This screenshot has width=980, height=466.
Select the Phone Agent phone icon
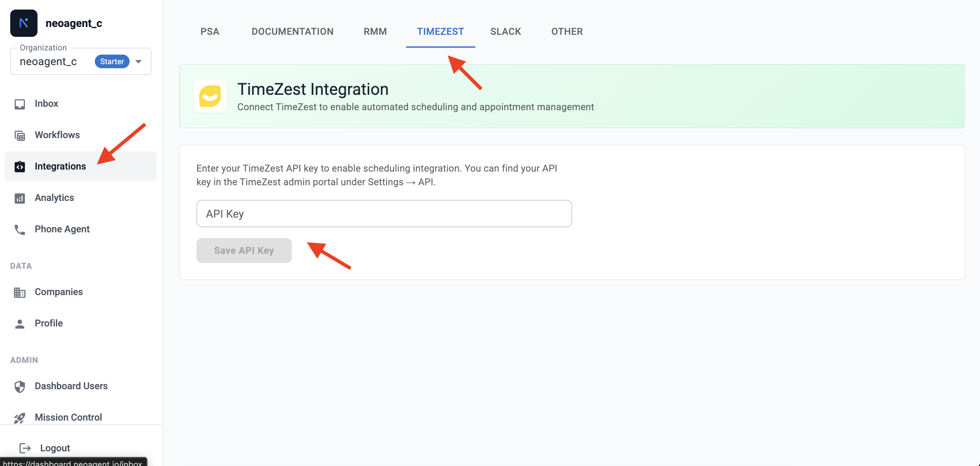click(x=19, y=229)
